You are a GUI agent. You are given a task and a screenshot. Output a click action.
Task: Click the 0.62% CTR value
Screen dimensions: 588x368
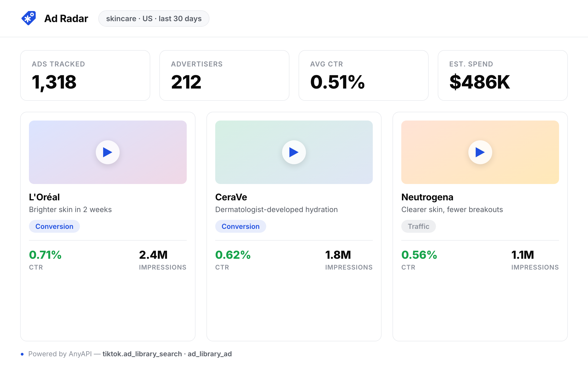click(x=233, y=255)
